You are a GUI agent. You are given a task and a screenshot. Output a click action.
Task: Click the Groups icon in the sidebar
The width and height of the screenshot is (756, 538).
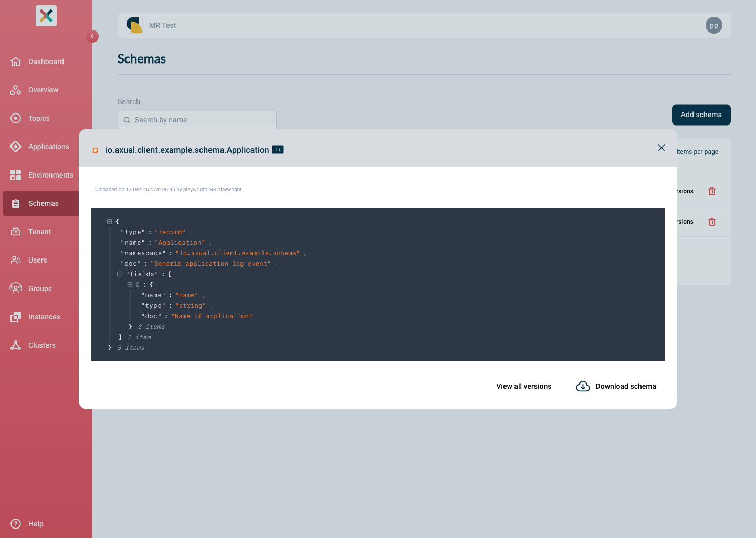pyautogui.click(x=16, y=288)
